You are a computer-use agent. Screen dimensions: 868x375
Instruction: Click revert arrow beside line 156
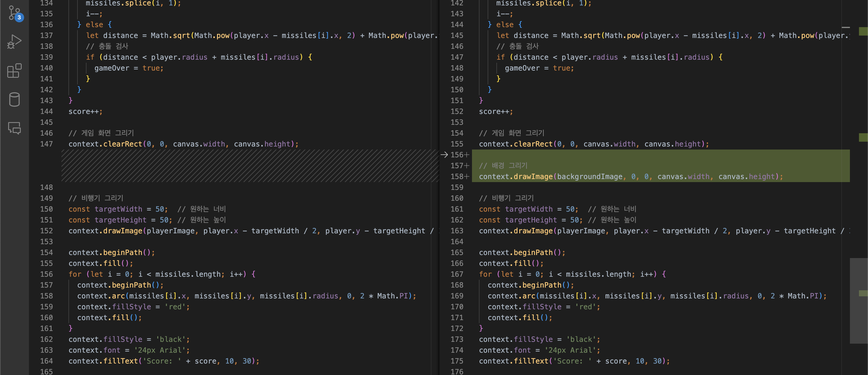coord(444,155)
